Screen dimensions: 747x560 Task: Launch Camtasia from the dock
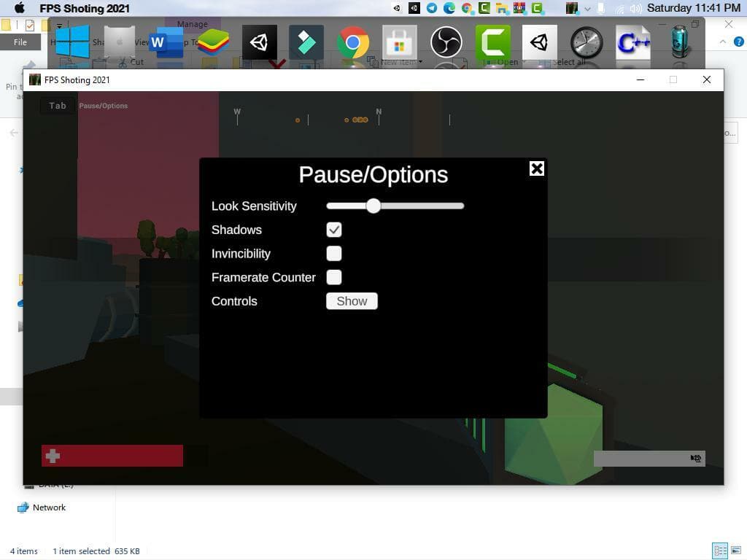coord(492,42)
